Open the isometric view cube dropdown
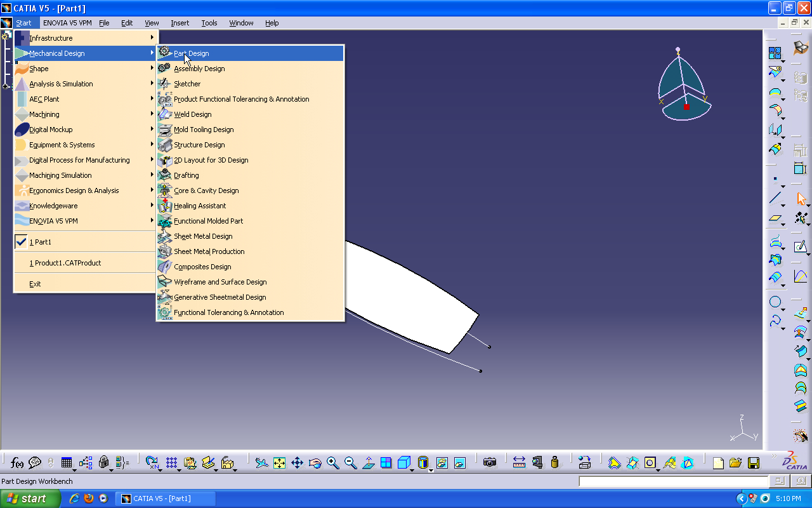The image size is (812, 508). coord(412,470)
